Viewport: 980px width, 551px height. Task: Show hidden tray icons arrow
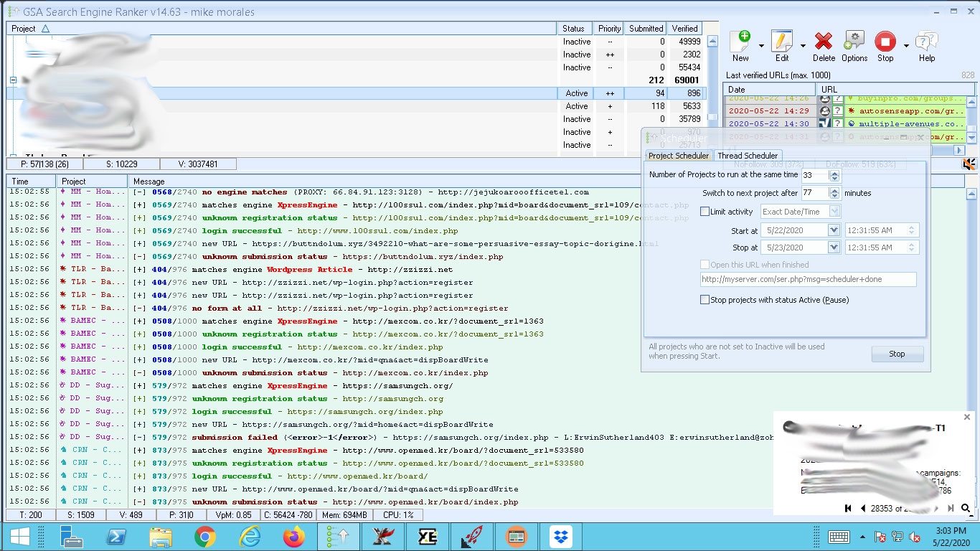pyautogui.click(x=863, y=537)
